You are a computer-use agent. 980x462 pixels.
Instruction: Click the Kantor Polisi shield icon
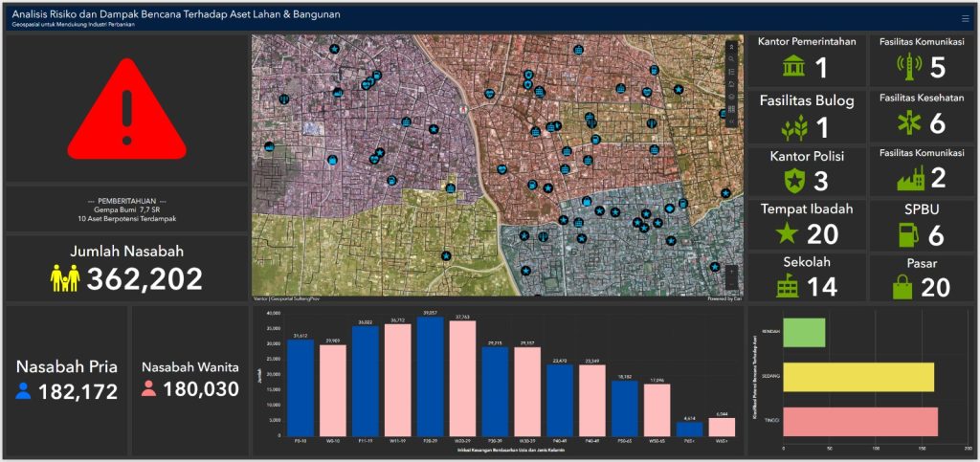click(793, 181)
